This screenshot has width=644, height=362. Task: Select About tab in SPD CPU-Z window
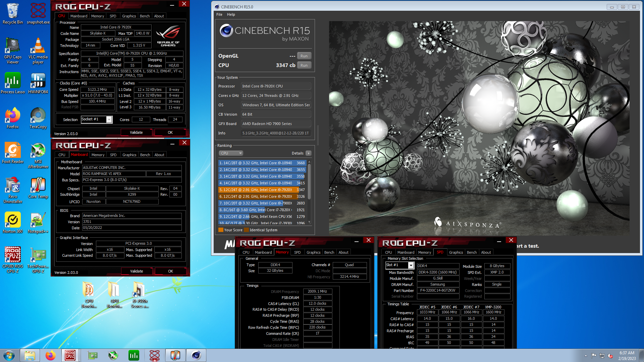click(486, 252)
